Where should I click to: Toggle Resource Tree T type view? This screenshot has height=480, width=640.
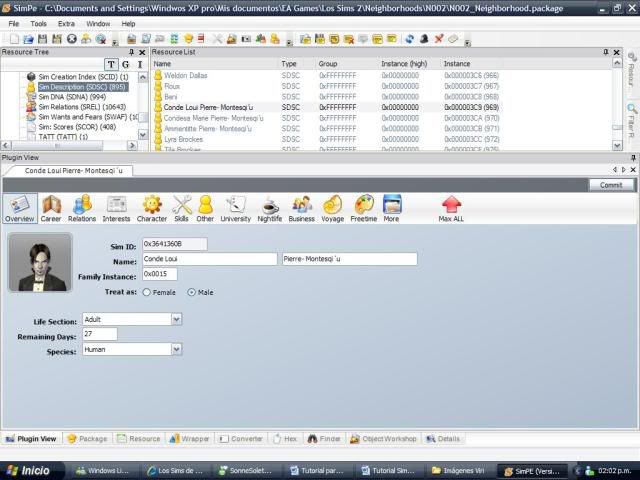(111, 64)
